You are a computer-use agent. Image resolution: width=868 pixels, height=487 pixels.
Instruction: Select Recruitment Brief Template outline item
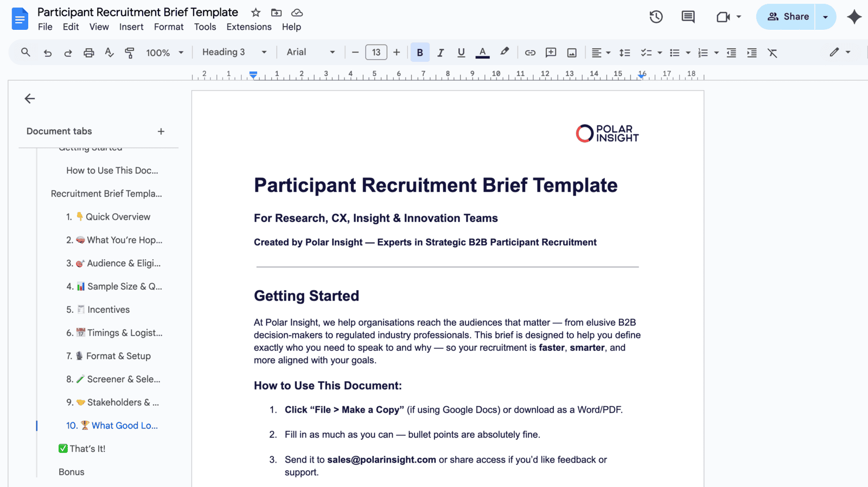[x=106, y=194]
